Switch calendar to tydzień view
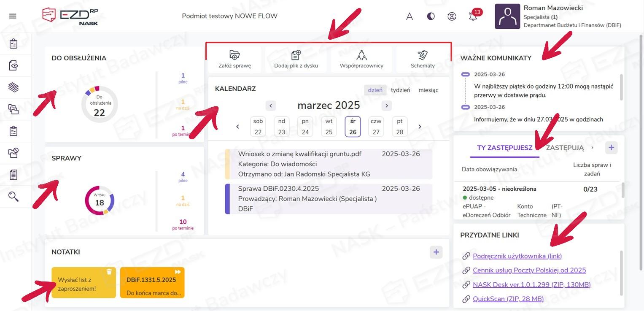This screenshot has height=311, width=644. pos(400,90)
